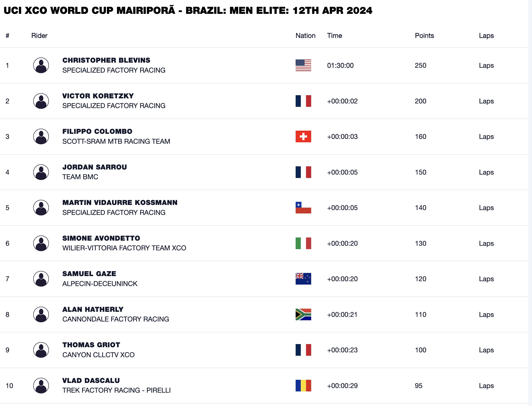Click Samuel Gaze's profile avatar icon
Screen dimensions: 532x406
41,279
